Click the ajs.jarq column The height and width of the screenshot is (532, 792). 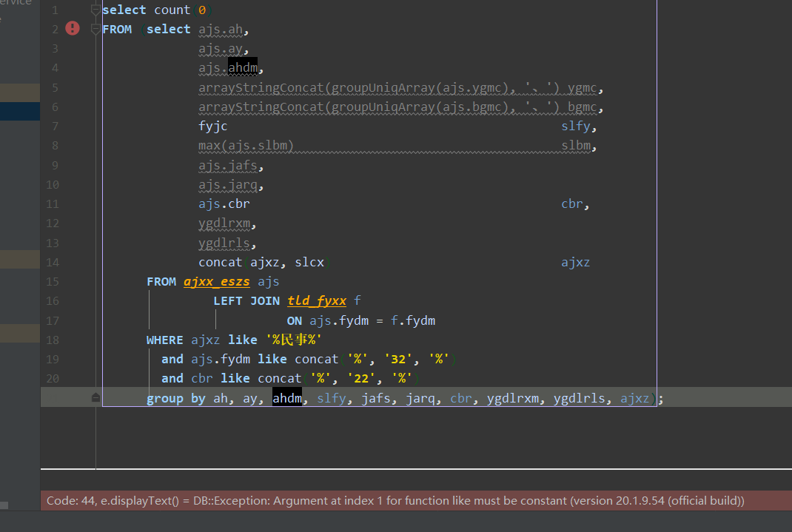[228, 185]
